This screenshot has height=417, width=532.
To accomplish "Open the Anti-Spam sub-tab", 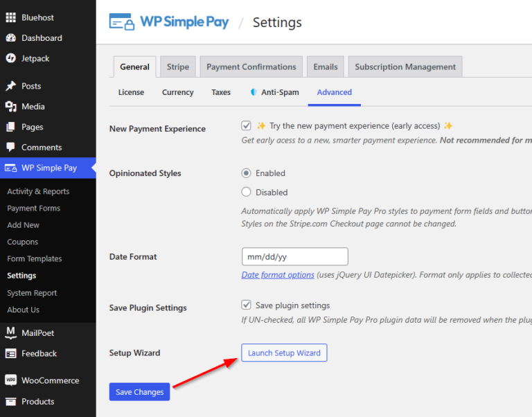I will click(274, 92).
